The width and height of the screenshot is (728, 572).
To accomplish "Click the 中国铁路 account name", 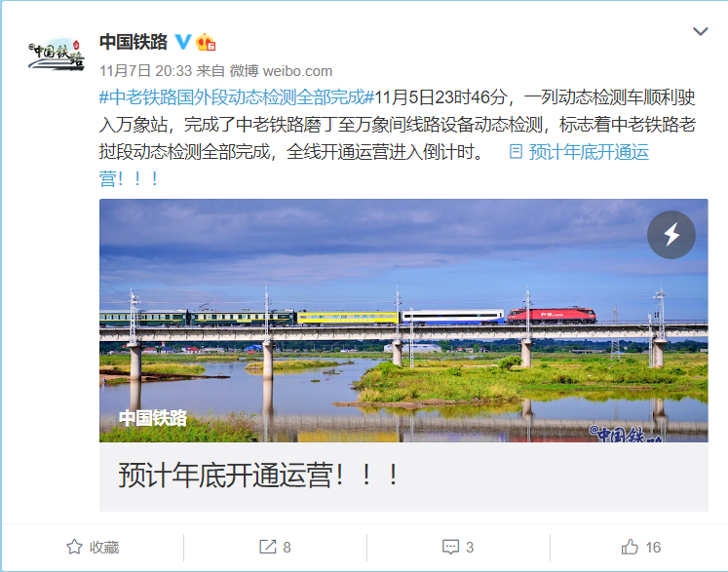I will coord(134,42).
